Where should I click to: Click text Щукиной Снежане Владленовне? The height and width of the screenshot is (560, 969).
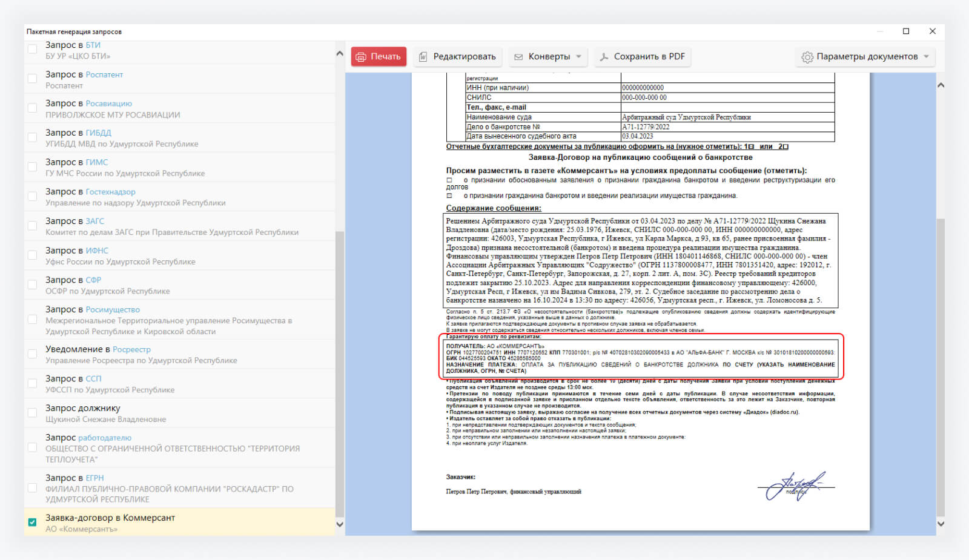[x=106, y=420]
